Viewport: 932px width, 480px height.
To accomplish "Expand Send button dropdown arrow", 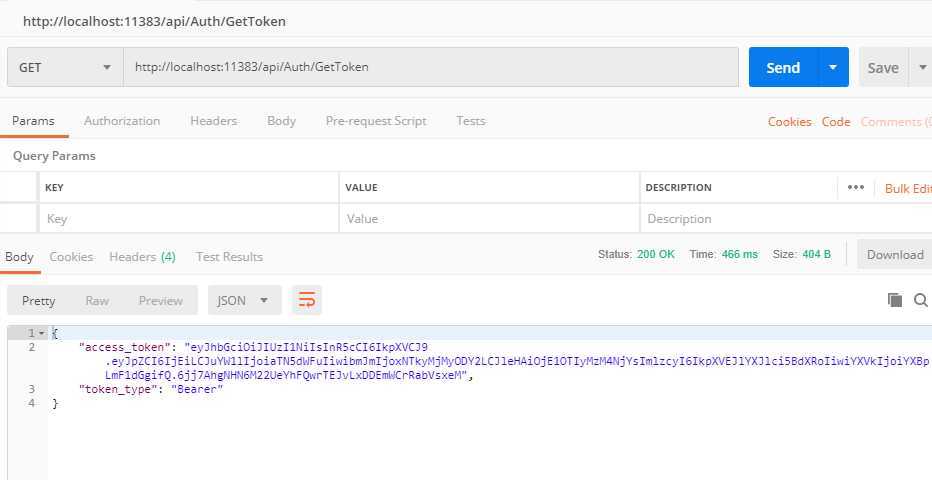I will (x=833, y=67).
